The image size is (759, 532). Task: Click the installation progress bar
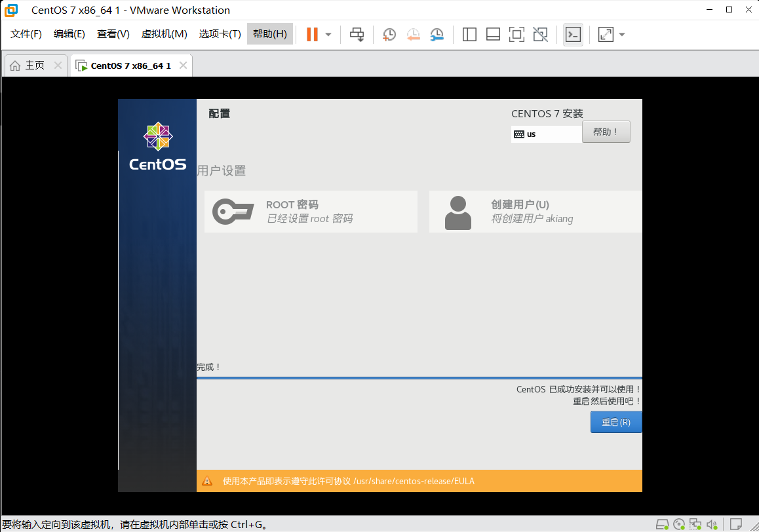[419, 377]
